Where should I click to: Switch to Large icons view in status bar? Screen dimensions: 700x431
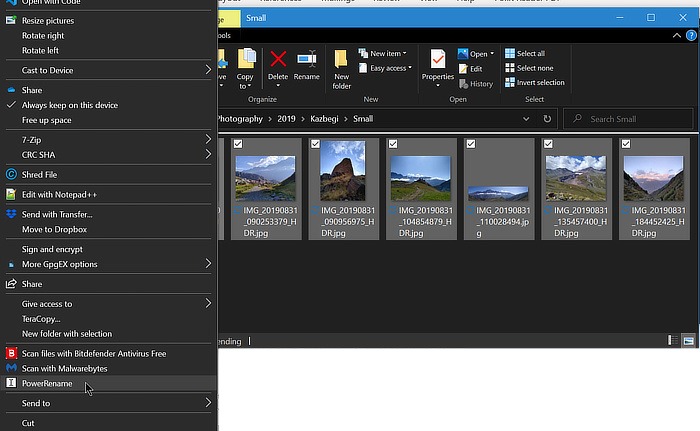[688, 340]
